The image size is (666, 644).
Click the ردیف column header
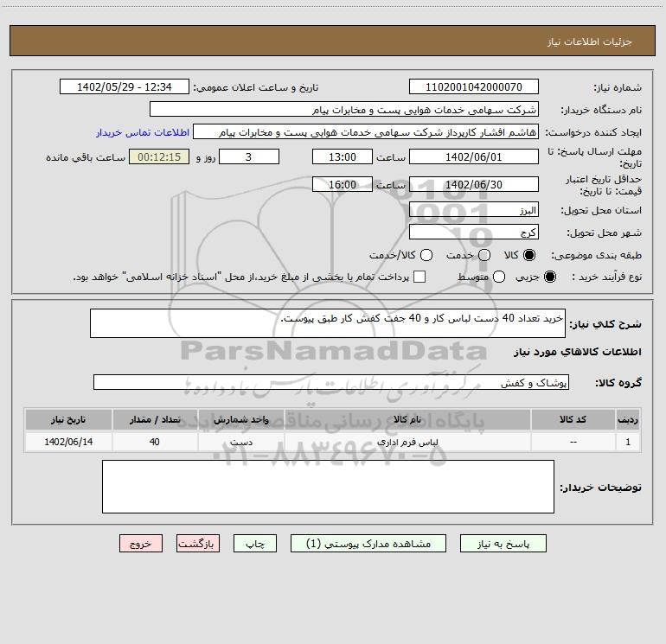[628, 419]
